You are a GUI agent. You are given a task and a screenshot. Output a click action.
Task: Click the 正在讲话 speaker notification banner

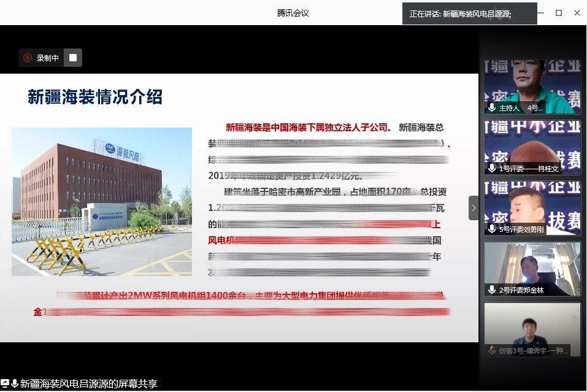469,13
